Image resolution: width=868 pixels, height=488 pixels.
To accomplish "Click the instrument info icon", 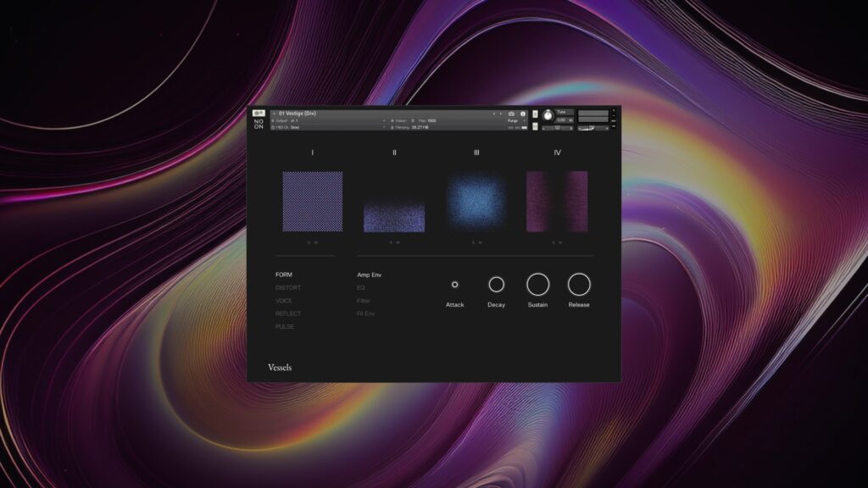I will tap(523, 114).
